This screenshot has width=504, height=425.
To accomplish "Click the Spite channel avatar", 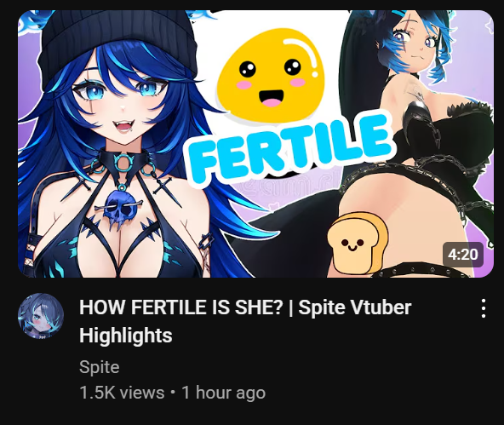I will [41, 316].
